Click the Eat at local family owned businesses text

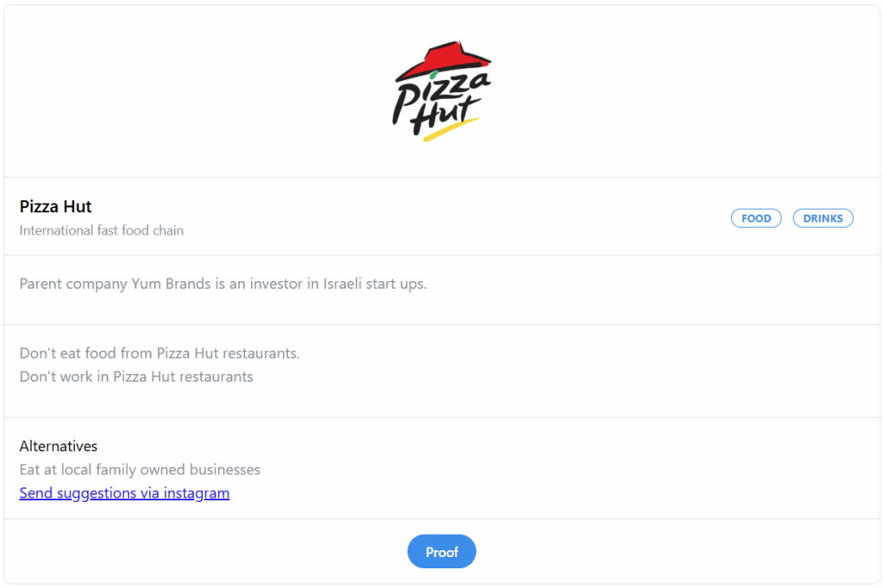[x=140, y=469]
